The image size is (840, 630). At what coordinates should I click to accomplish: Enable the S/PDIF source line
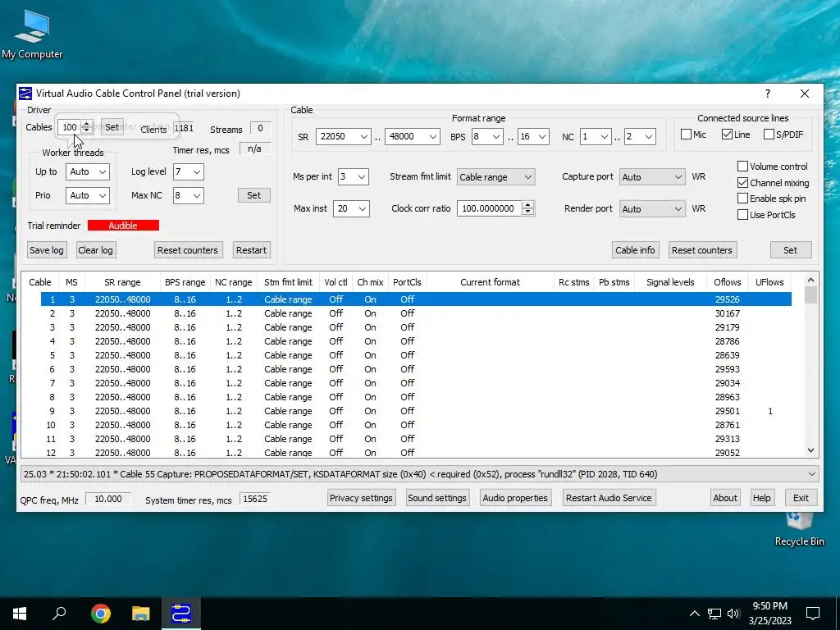(x=769, y=135)
